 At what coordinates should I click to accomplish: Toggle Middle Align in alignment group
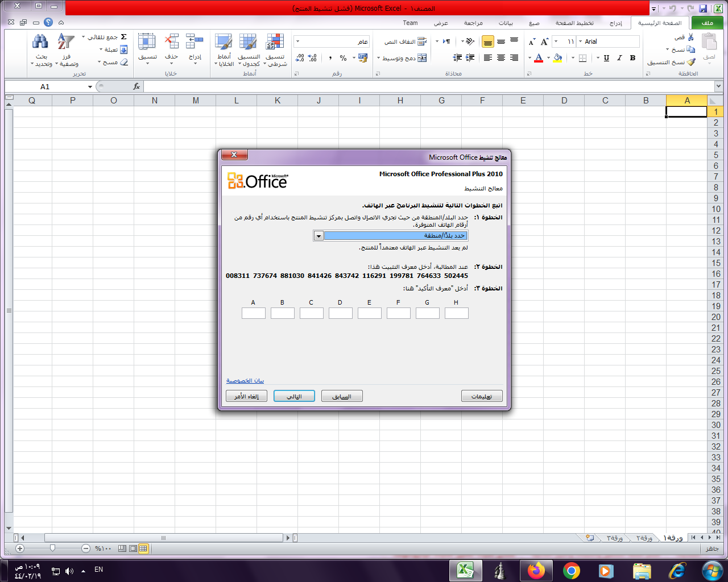click(501, 41)
